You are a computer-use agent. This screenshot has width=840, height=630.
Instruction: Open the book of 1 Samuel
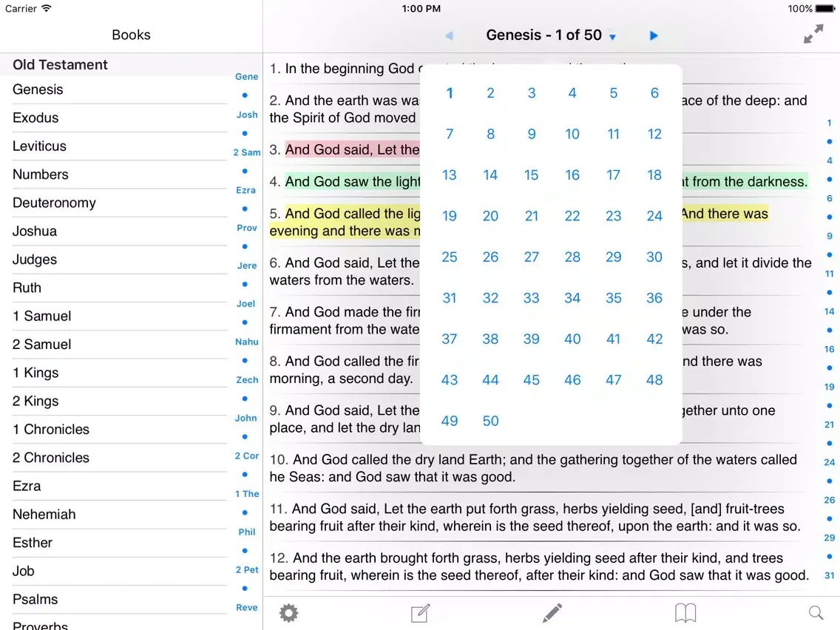(x=120, y=316)
